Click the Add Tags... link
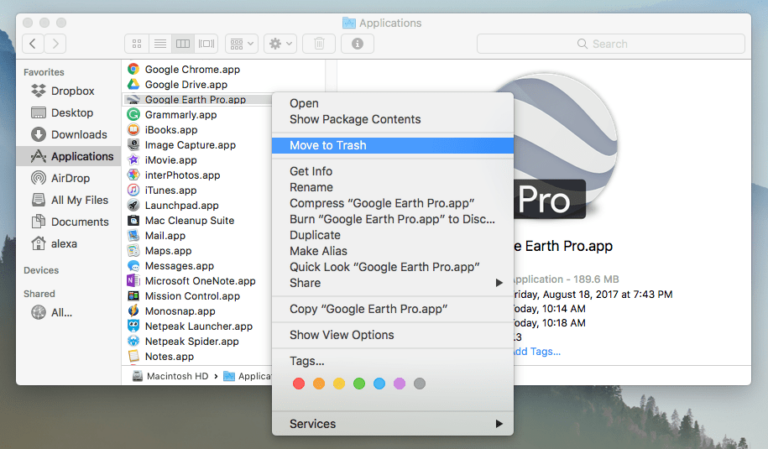Image resolution: width=768 pixels, height=449 pixels. click(x=537, y=352)
